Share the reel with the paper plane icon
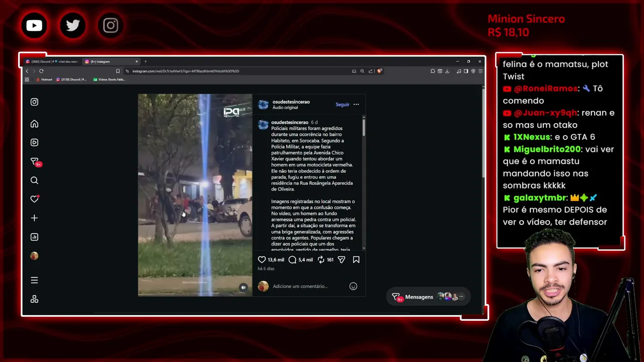 [341, 259]
